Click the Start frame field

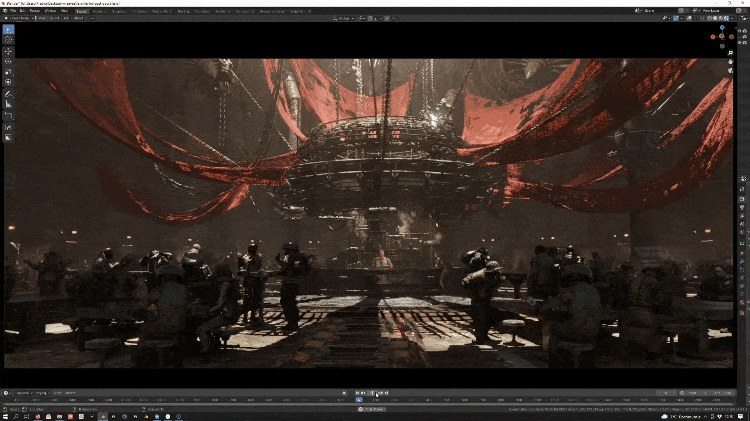coord(697,393)
